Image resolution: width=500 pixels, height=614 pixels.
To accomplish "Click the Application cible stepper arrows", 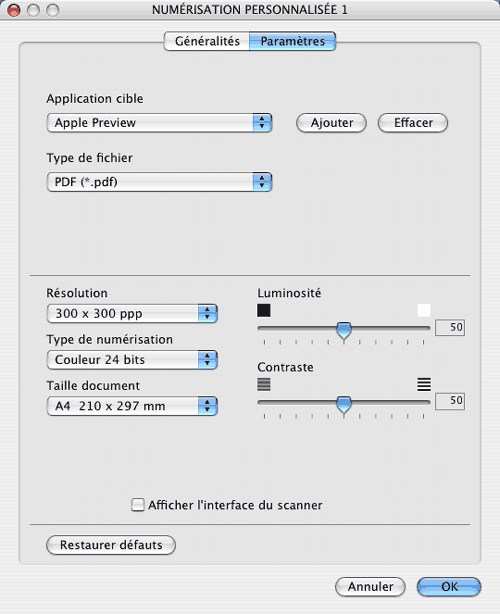I will [x=262, y=123].
